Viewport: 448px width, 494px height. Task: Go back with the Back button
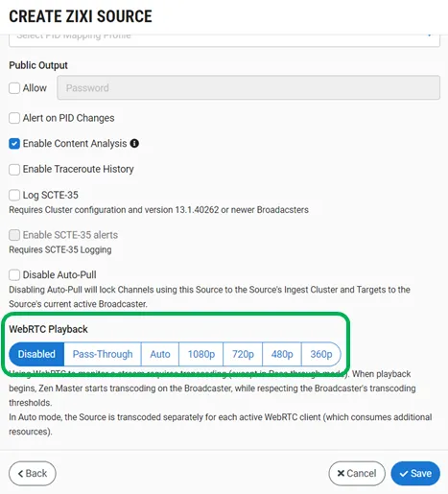click(x=33, y=473)
